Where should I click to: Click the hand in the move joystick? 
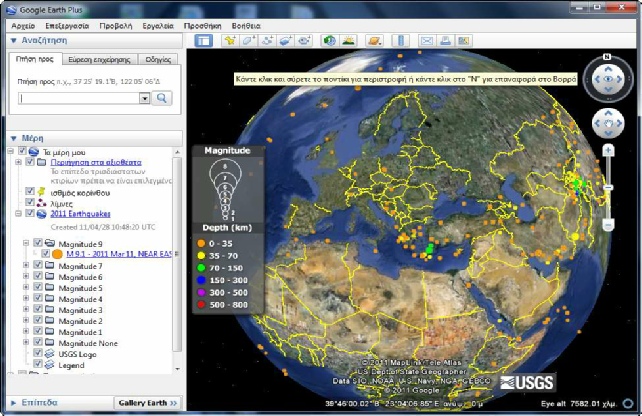(608, 123)
